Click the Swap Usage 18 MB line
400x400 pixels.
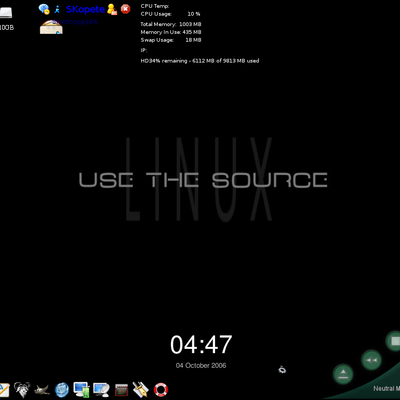tap(171, 40)
